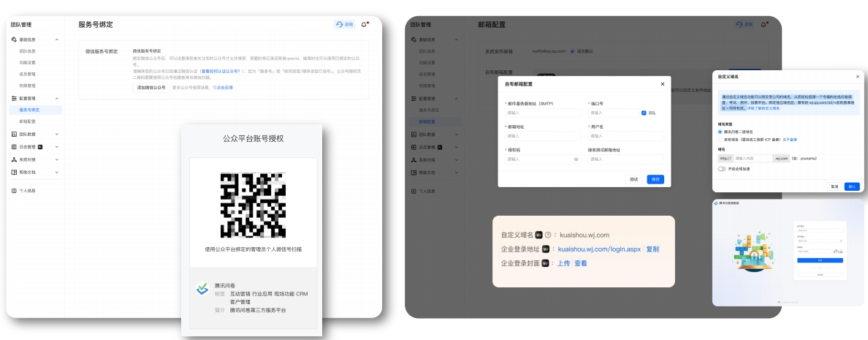
Task: Select 服务号绑定 in 邮箱配置 window sidebar
Action: 429,110
